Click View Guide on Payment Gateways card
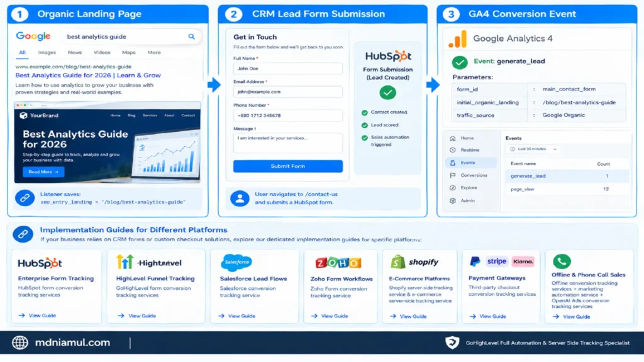This screenshot has width=644, height=362. pos(487,317)
